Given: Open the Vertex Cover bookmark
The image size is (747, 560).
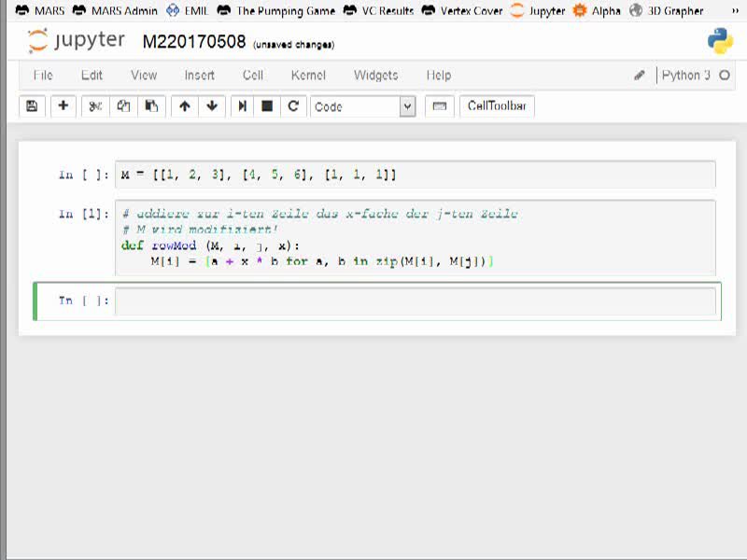Looking at the screenshot, I should [462, 10].
